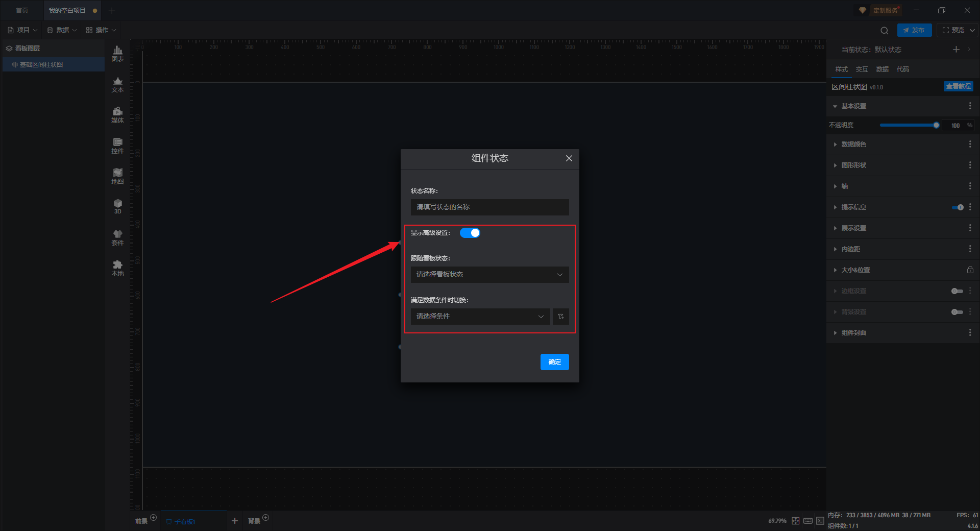Toggle the 显示高级设置 switch
Viewport: 980px width, 531px height.
click(x=470, y=233)
